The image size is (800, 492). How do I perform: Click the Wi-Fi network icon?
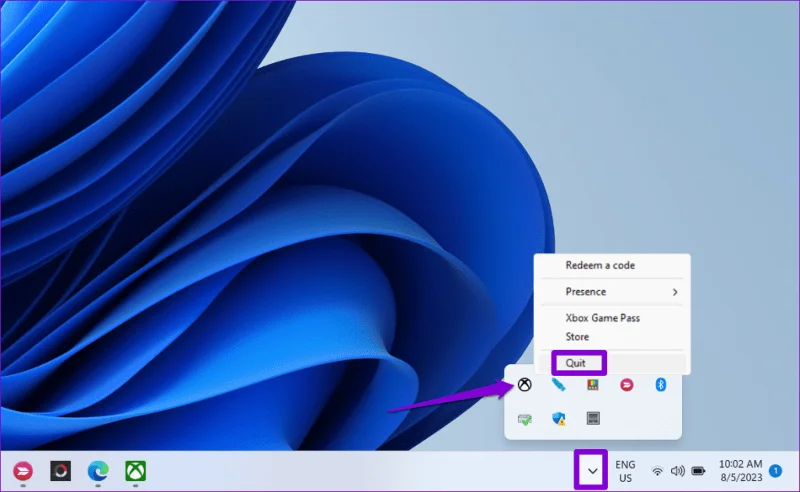pos(658,471)
